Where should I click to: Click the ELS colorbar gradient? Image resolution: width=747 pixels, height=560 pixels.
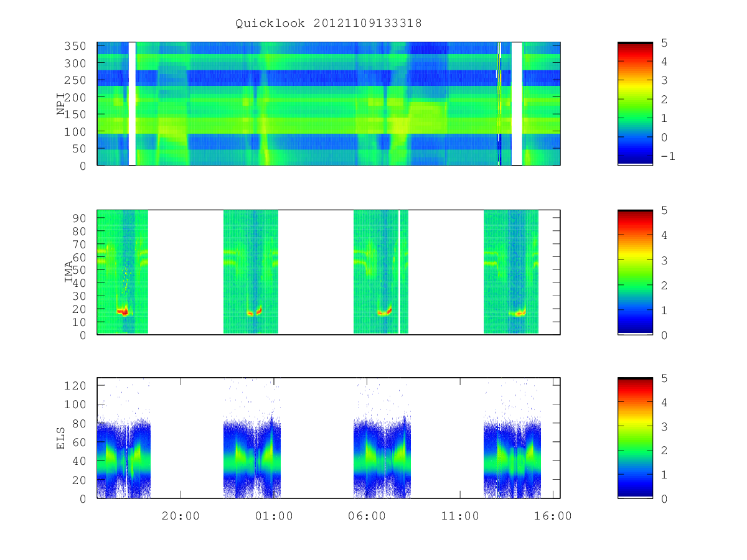click(635, 437)
